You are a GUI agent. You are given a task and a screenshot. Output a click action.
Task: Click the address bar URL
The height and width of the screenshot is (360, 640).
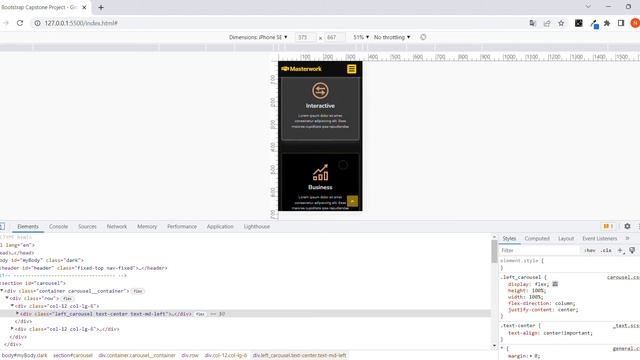pos(81,23)
